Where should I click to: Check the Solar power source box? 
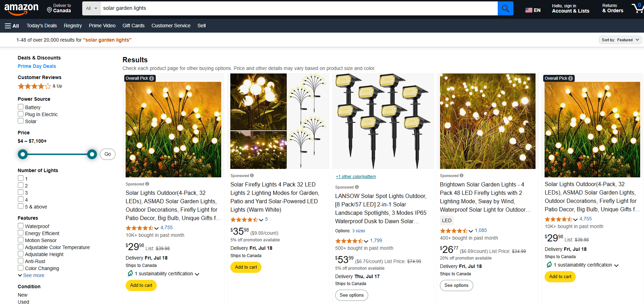coord(21,121)
